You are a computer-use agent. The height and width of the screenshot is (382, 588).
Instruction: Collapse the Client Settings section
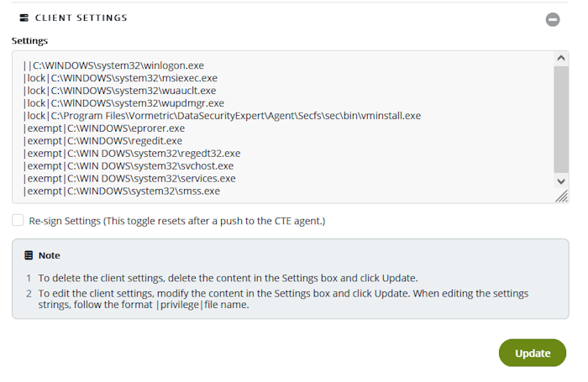pyautogui.click(x=553, y=18)
